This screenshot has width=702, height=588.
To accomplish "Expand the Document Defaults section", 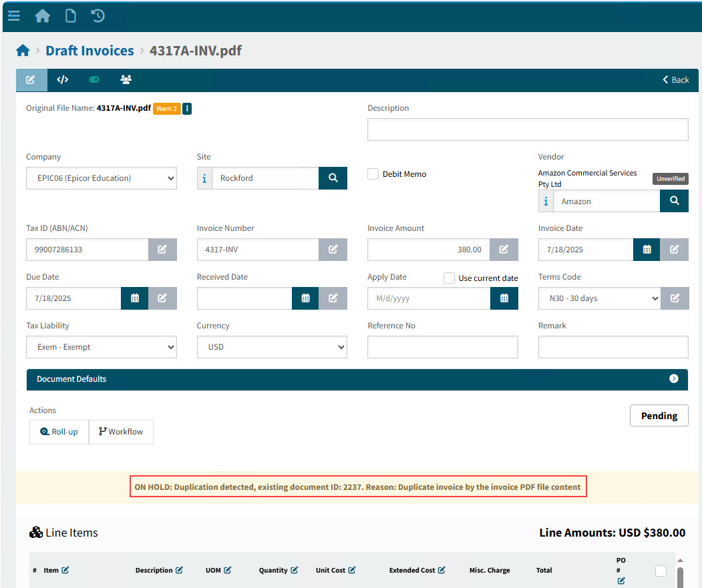I will pyautogui.click(x=673, y=379).
